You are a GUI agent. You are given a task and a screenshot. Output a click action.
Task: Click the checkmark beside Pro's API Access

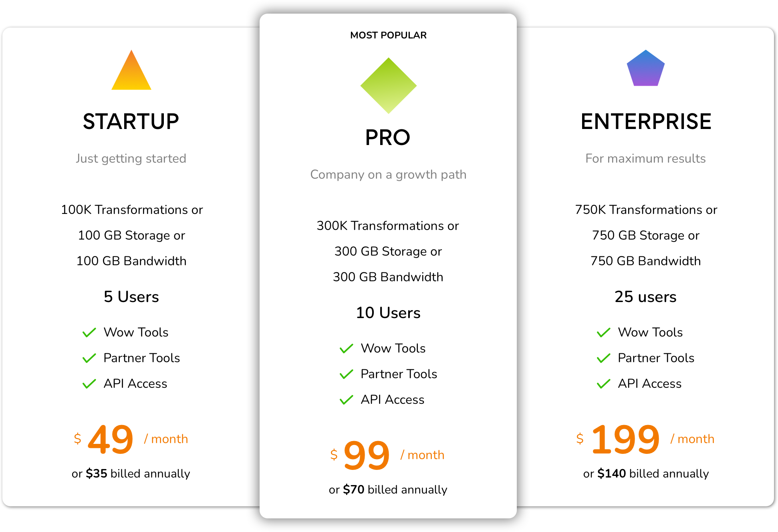346,400
